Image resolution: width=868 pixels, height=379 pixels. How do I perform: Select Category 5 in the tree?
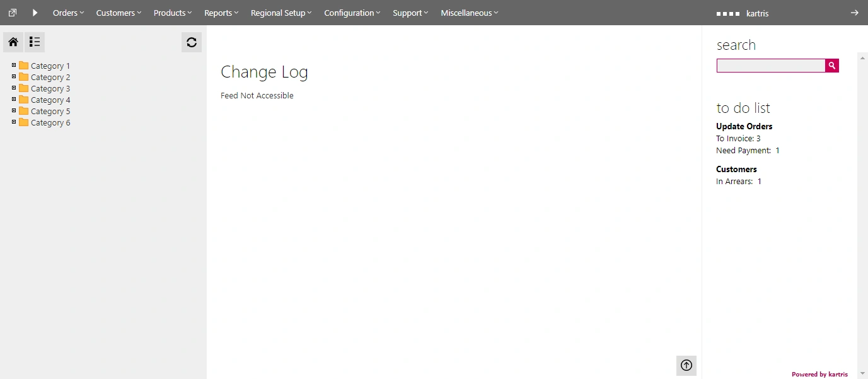point(50,111)
